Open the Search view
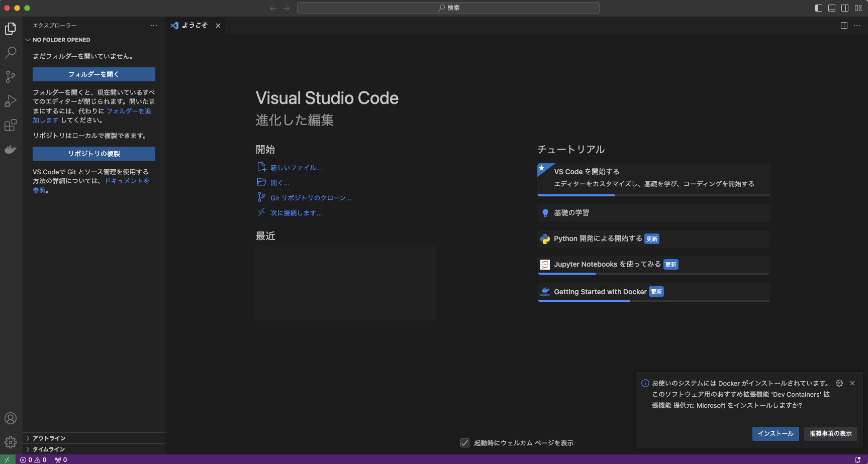Image resolution: width=868 pixels, height=464 pixels. point(11,53)
